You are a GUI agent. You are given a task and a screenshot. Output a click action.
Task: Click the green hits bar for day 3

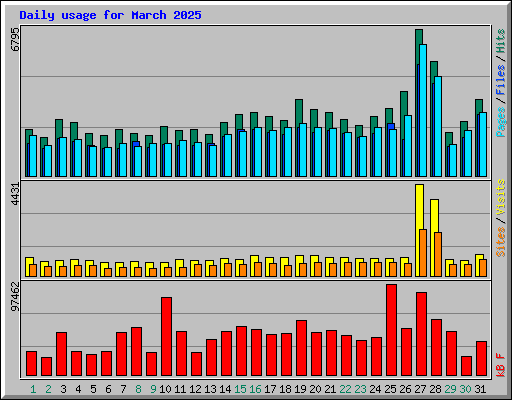coord(59,128)
